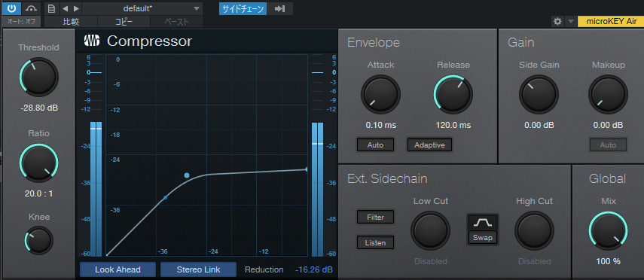Click the Mix knob
Screen dimensions: 644x280
click(x=609, y=231)
